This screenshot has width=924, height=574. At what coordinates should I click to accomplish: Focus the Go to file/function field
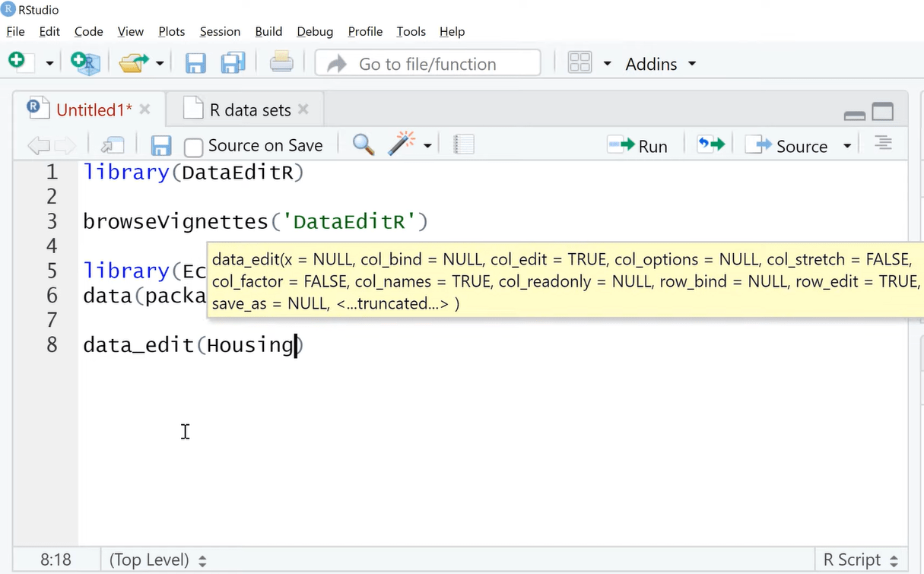tap(428, 63)
